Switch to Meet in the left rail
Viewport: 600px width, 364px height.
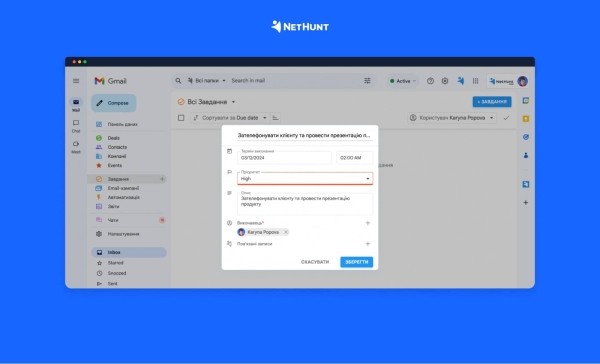click(76, 147)
